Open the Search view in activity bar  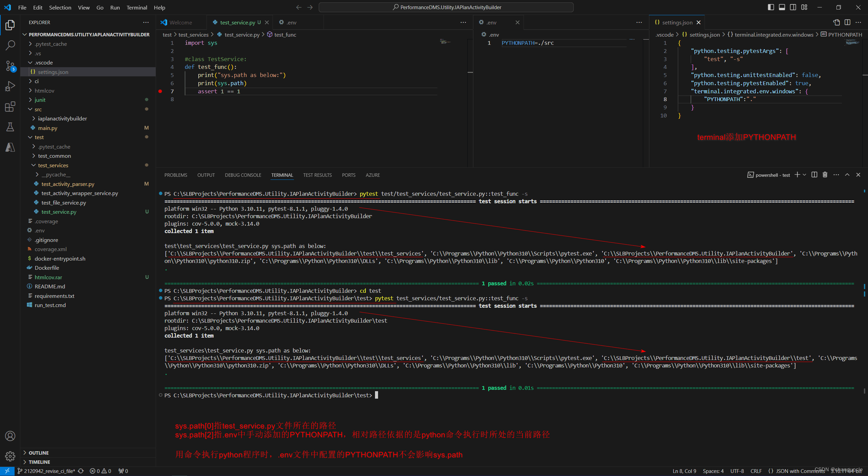click(10, 45)
